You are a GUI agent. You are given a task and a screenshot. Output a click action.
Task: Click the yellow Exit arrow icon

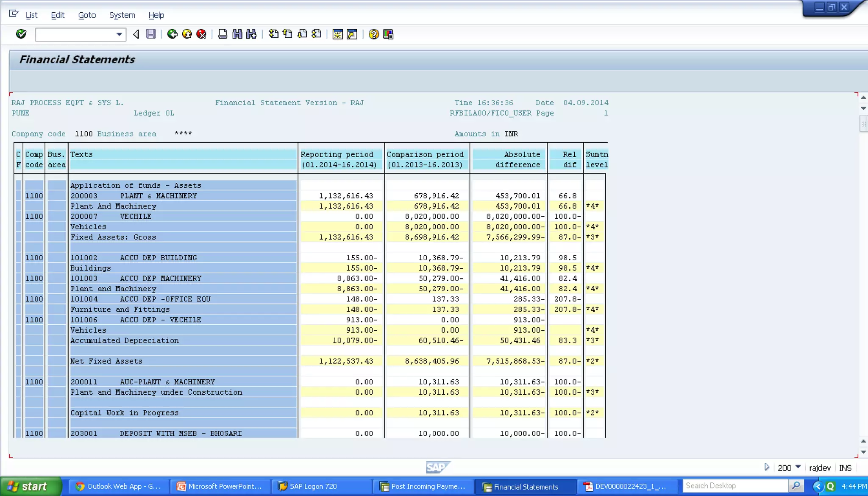point(187,34)
